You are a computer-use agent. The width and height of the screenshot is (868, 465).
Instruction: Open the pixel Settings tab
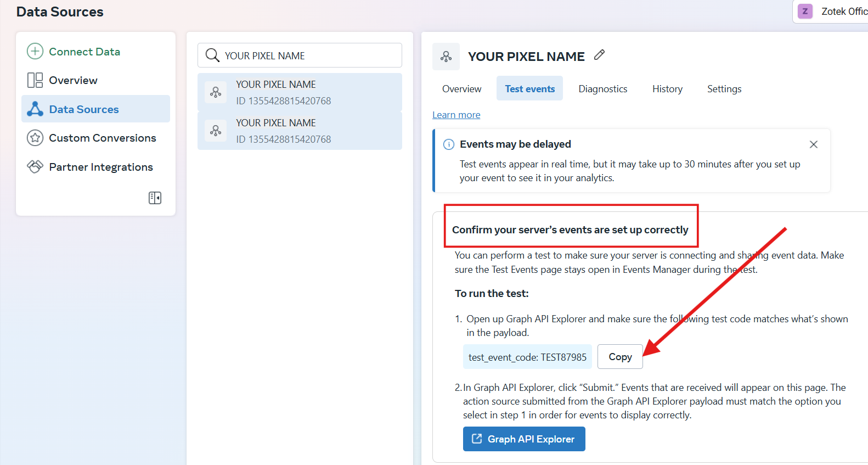point(724,89)
